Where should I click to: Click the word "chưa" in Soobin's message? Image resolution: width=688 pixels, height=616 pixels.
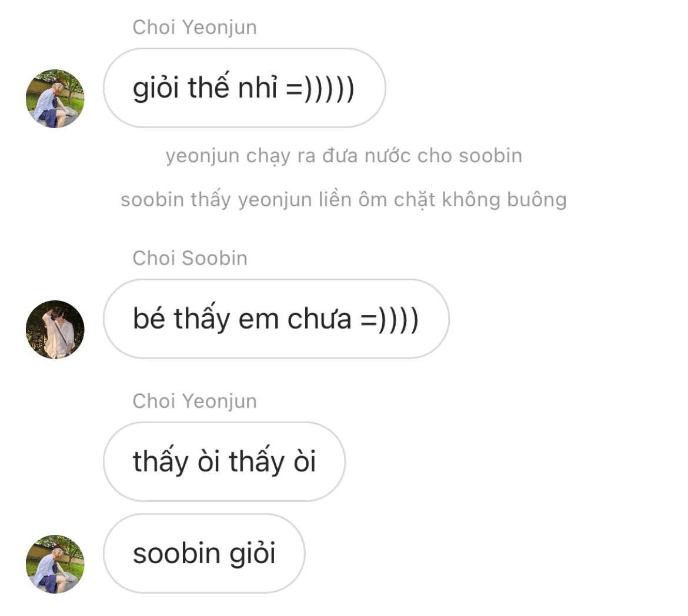319,319
